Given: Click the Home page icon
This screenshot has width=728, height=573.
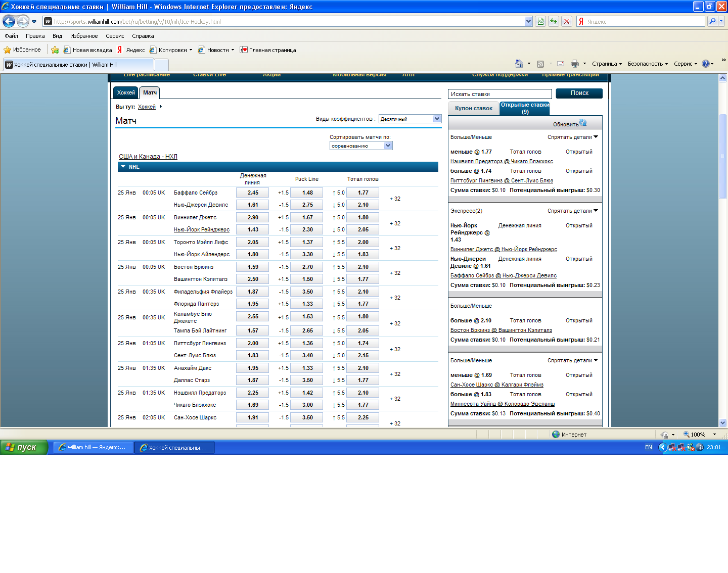Looking at the screenshot, I should [519, 64].
